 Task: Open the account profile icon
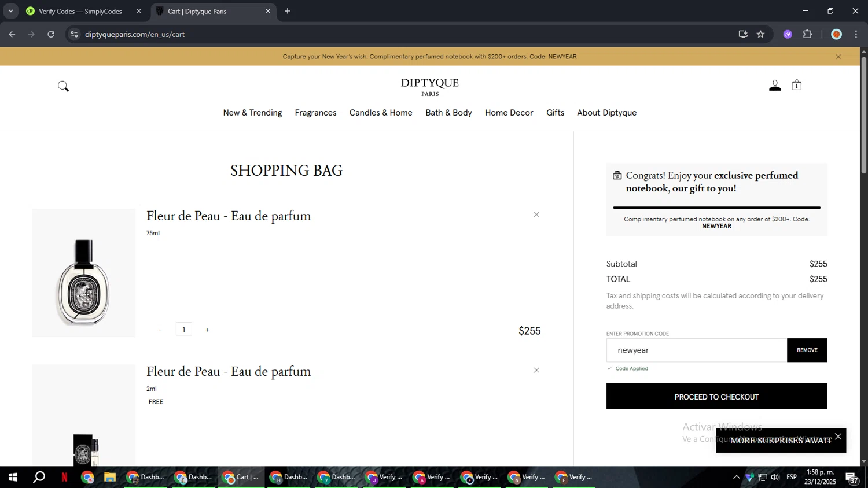pos(775,86)
